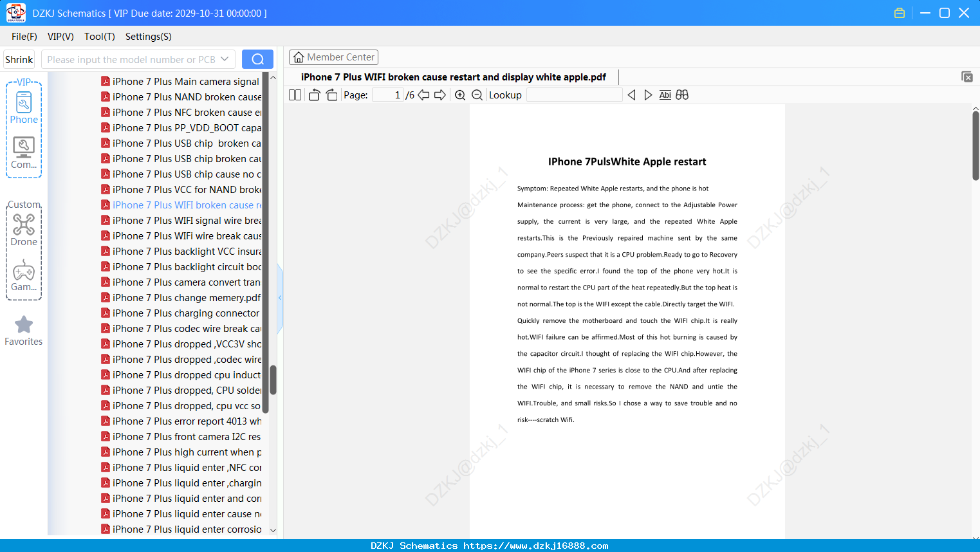Open iPhone 7 Plus PP_VDD_BOOT file
This screenshot has height=552, width=980.
(x=181, y=128)
